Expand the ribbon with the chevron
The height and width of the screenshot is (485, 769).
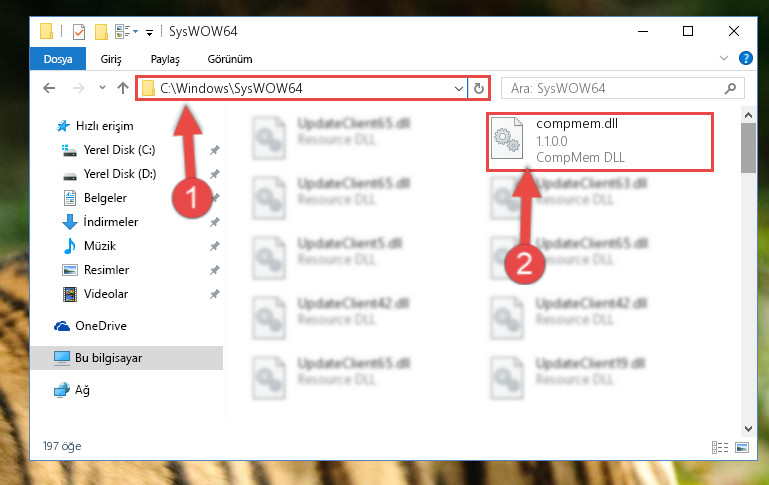tap(723, 58)
